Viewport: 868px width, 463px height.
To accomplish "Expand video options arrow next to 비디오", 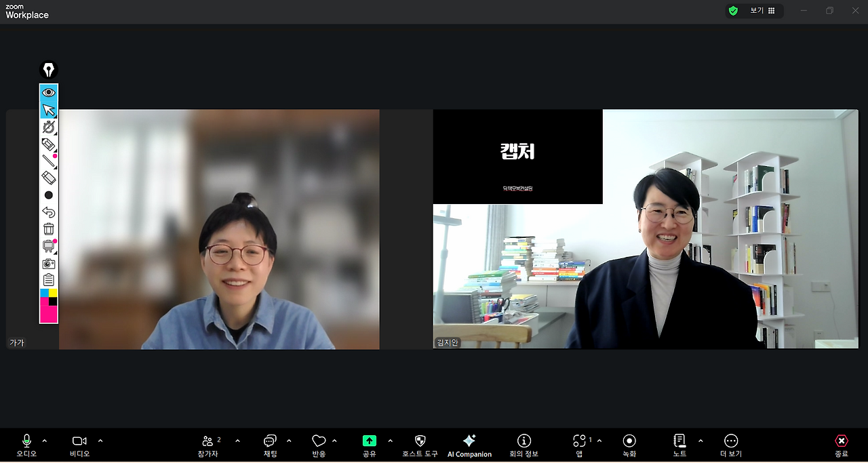I will pyautogui.click(x=100, y=441).
